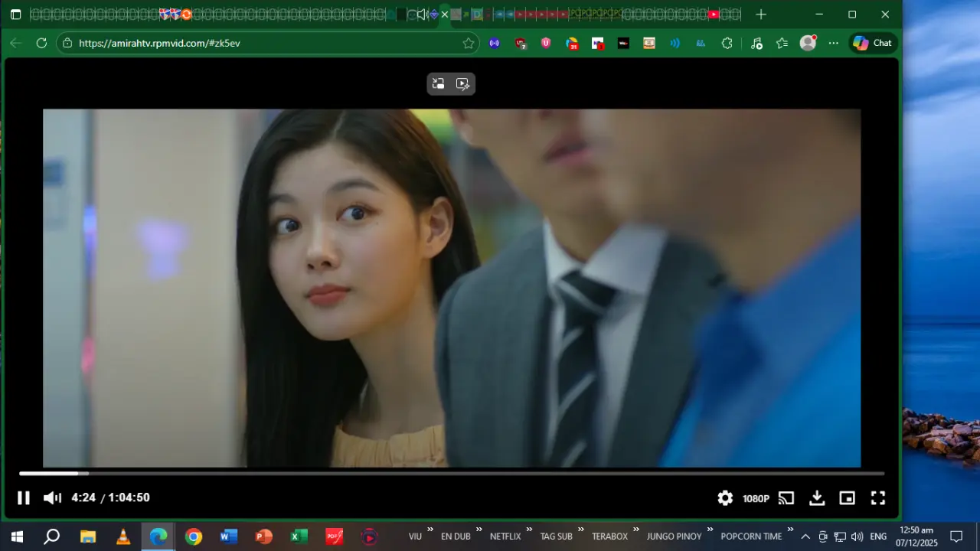The image size is (980, 551).
Task: Open the pink shield U extension
Action: coord(546,43)
